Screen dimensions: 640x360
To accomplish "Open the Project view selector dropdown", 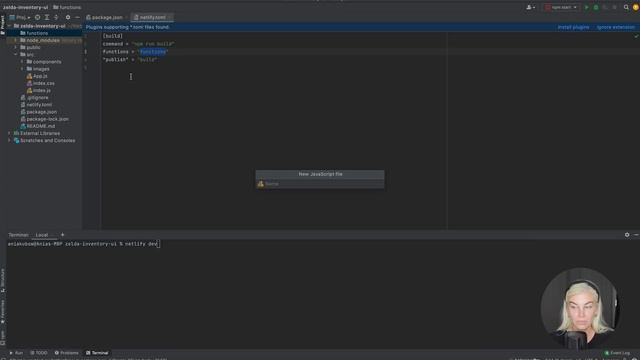I will [x=20, y=18].
